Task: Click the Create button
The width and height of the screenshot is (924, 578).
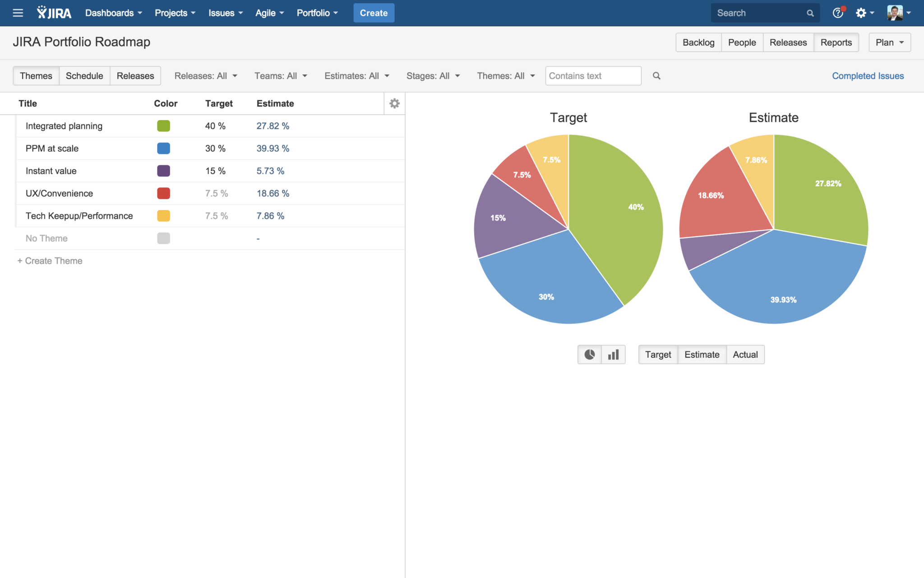Action: 374,13
